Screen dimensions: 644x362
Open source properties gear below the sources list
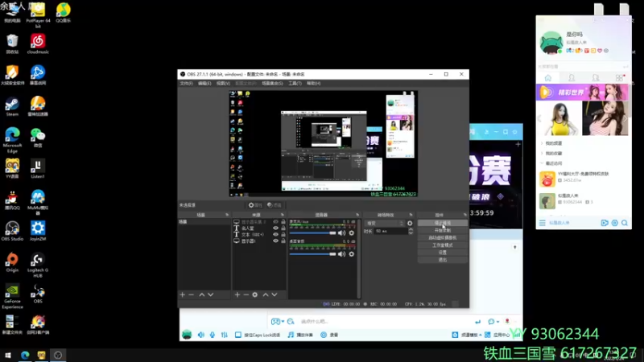tap(254, 294)
